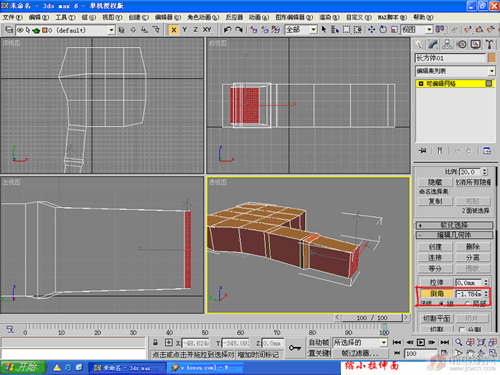The image size is (500, 375).
Task: Collapse the 编辑几何体 rollout
Action: 454,235
